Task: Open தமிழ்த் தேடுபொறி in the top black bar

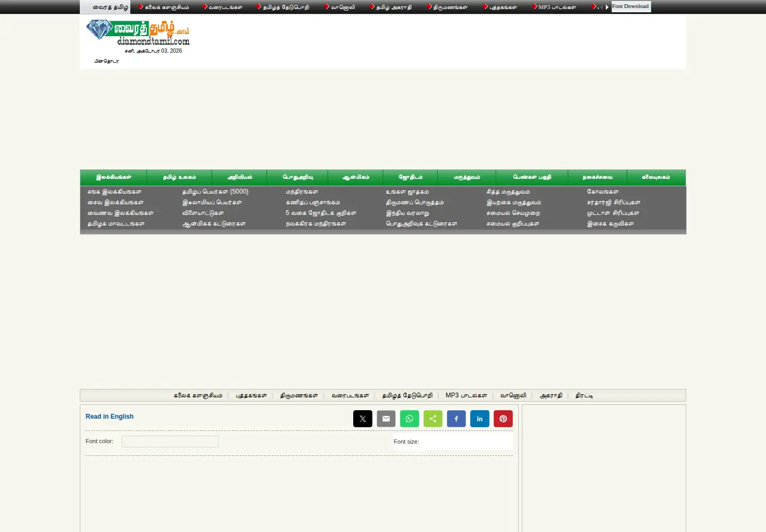Action: tap(286, 7)
